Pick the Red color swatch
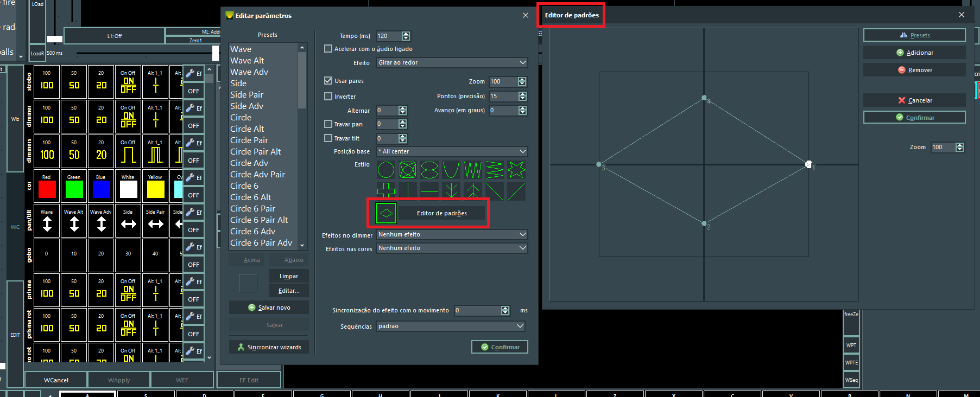 pos(47,189)
